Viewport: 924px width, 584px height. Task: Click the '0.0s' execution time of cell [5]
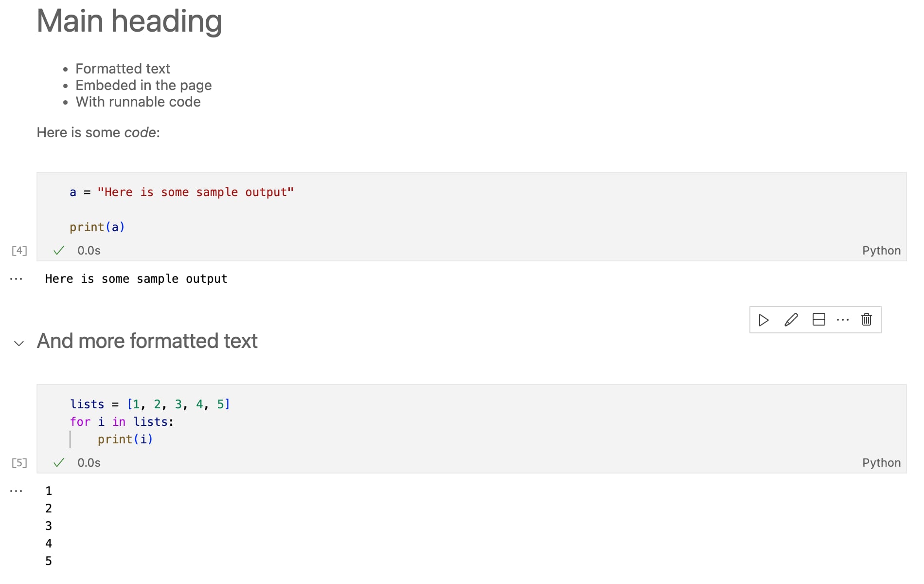coord(89,462)
